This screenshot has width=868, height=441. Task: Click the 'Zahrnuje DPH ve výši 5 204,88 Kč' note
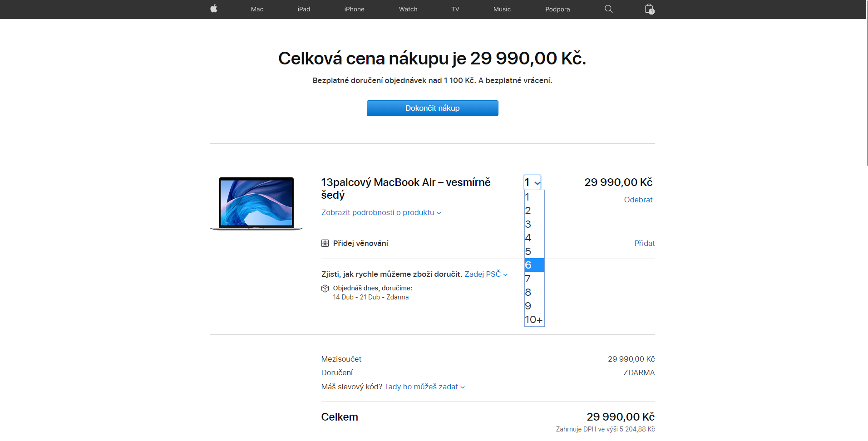point(605,429)
